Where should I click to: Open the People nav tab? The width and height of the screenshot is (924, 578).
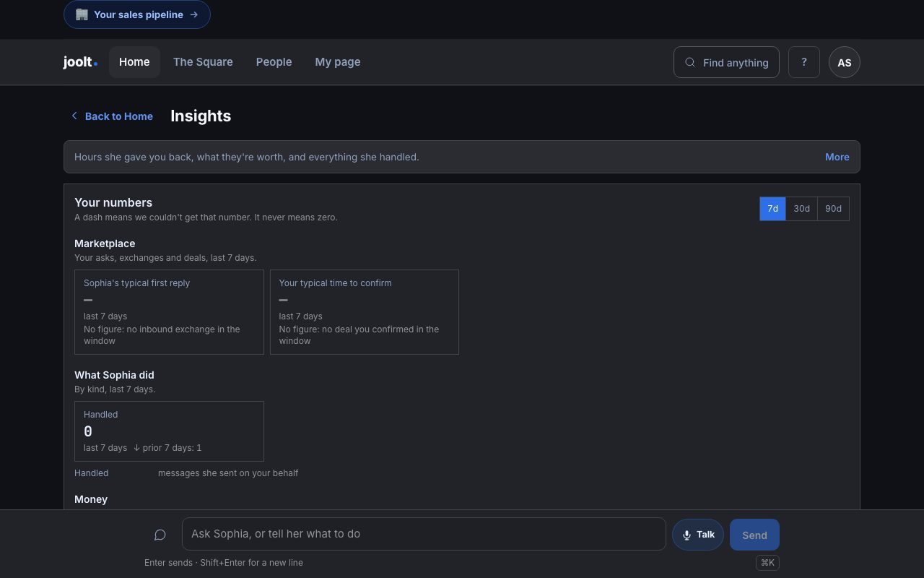(274, 62)
